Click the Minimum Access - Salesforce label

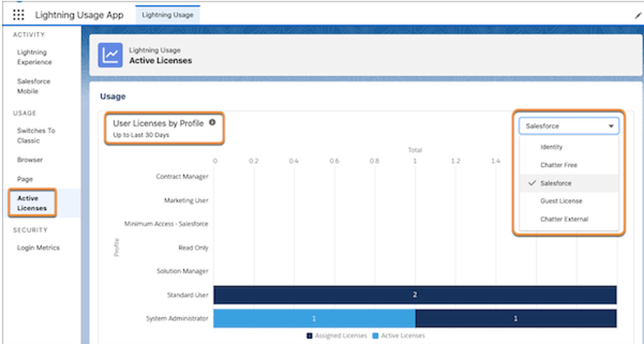click(166, 223)
